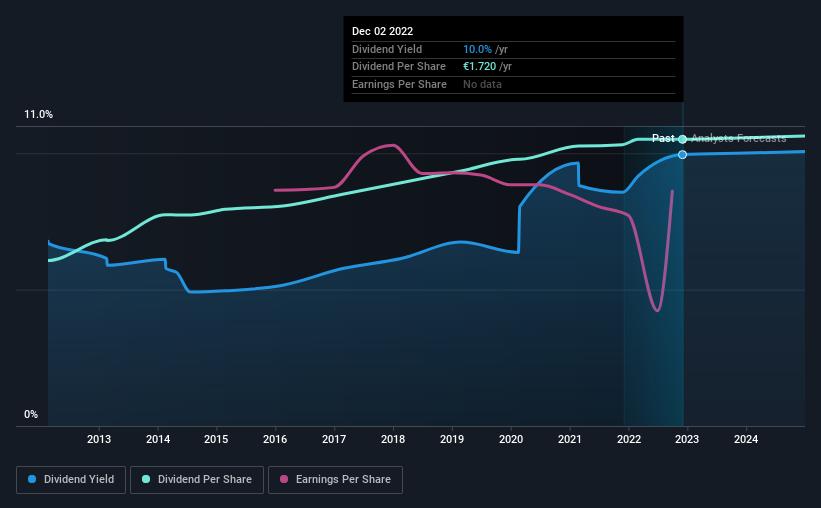The width and height of the screenshot is (821, 508).
Task: Click the teal Dividend Per Share legend dot
Action: pos(146,479)
